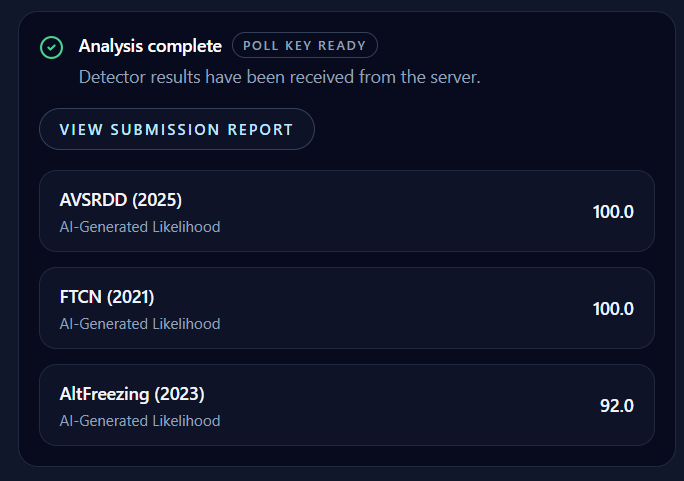Click the Analysis complete heading
The width and height of the screenshot is (684, 481).
pyautogui.click(x=150, y=46)
